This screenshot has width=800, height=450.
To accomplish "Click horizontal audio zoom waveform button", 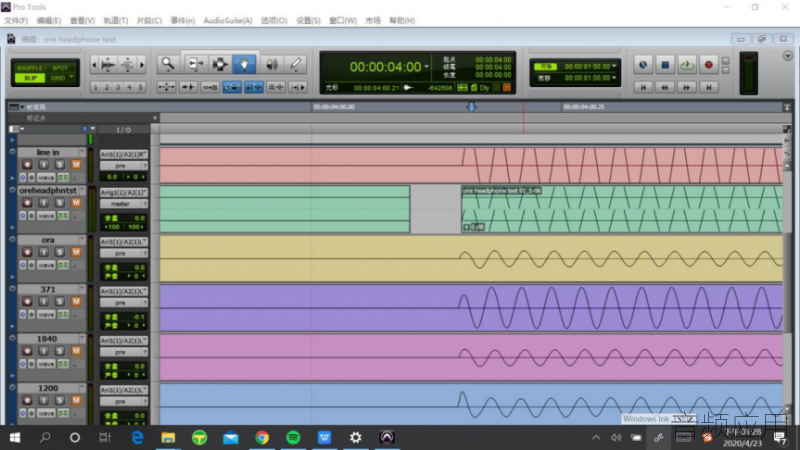I will (108, 65).
